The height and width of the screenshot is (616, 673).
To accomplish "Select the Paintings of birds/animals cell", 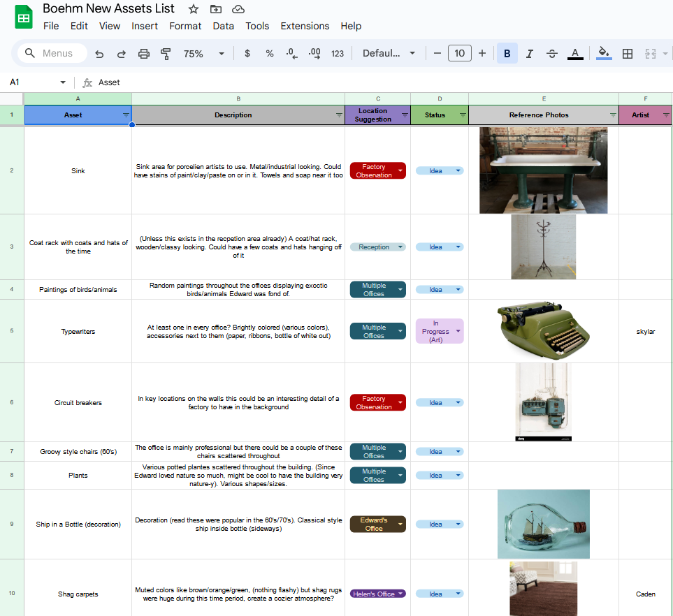I will pyautogui.click(x=78, y=290).
